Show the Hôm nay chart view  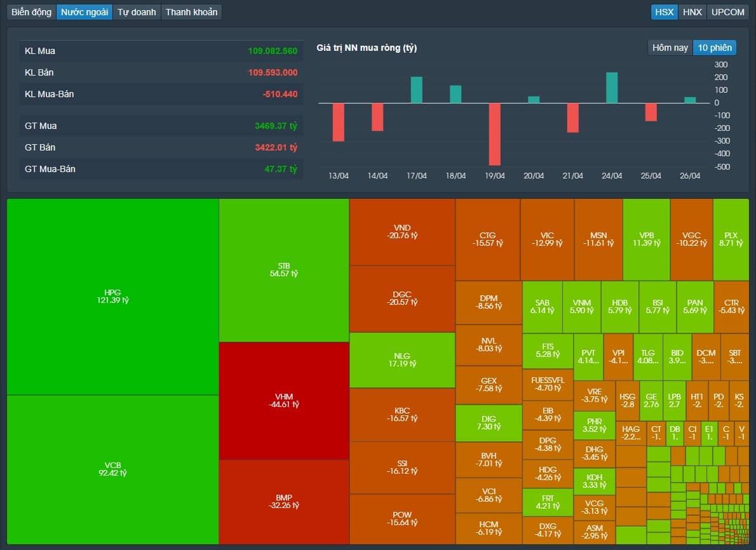pyautogui.click(x=670, y=48)
